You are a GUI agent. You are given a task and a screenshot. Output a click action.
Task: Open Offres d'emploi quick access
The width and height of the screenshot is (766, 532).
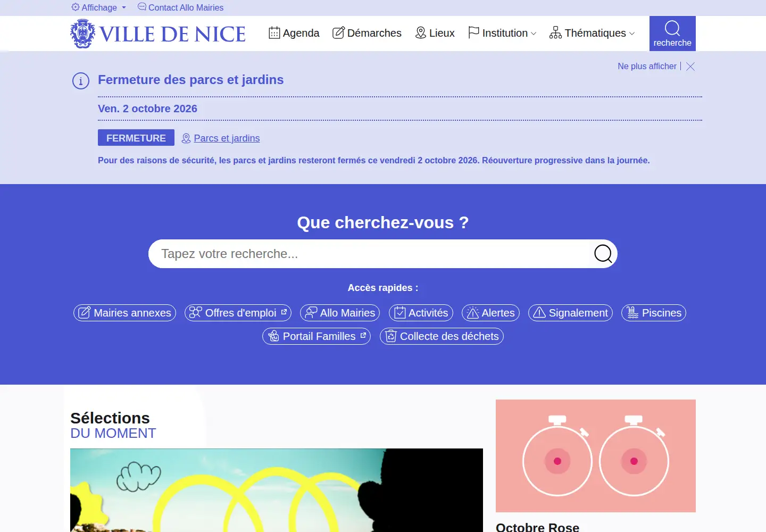pos(238,313)
